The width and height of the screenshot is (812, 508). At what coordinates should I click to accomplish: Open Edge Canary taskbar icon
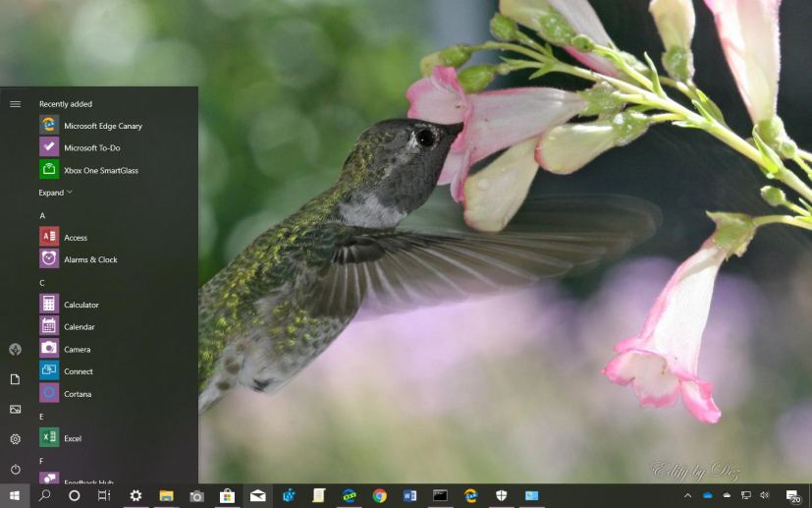tap(470, 495)
